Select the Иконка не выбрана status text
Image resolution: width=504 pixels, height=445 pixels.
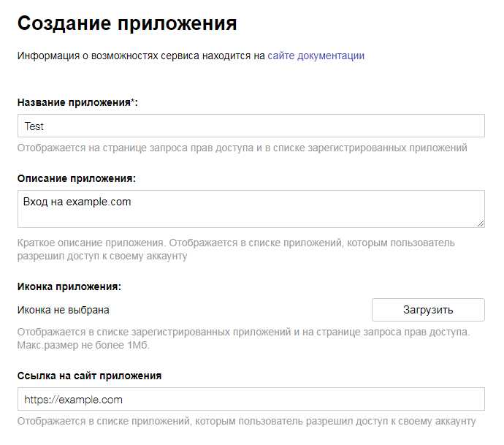tap(63, 310)
